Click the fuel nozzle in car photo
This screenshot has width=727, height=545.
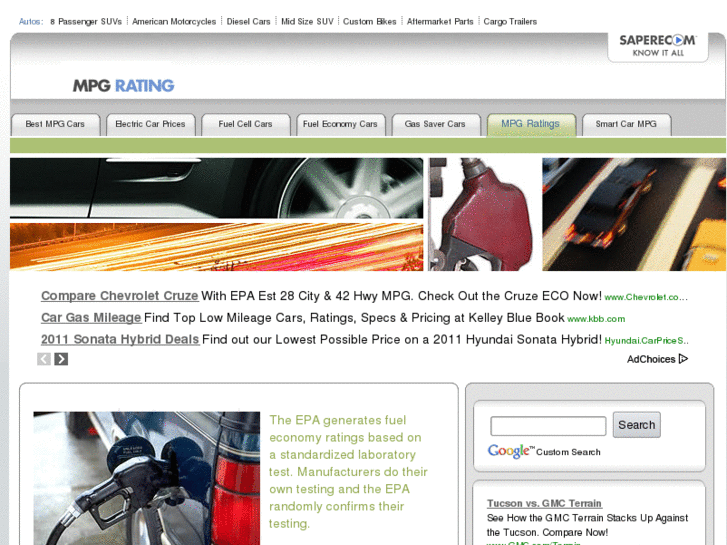(x=147, y=478)
